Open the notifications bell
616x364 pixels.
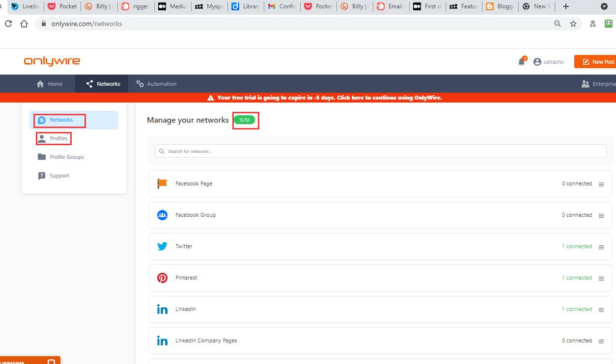(x=522, y=62)
